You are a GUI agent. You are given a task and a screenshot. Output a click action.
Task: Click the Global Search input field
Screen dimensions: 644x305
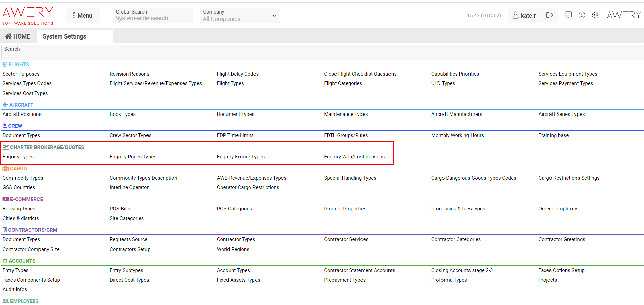pos(153,18)
